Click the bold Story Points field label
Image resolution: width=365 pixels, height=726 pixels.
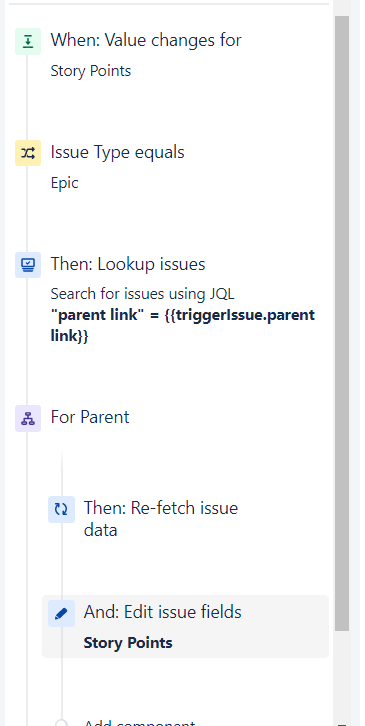(x=128, y=643)
